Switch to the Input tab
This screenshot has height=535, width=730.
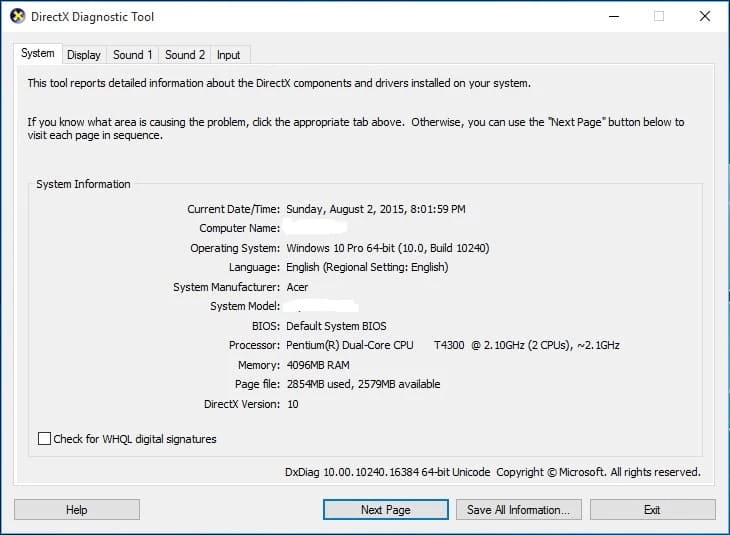click(228, 55)
